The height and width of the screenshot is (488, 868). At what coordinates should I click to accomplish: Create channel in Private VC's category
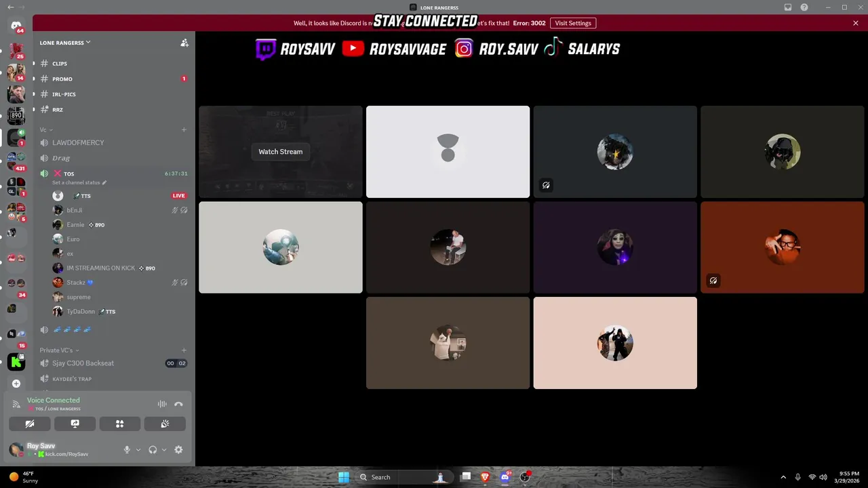pyautogui.click(x=184, y=350)
